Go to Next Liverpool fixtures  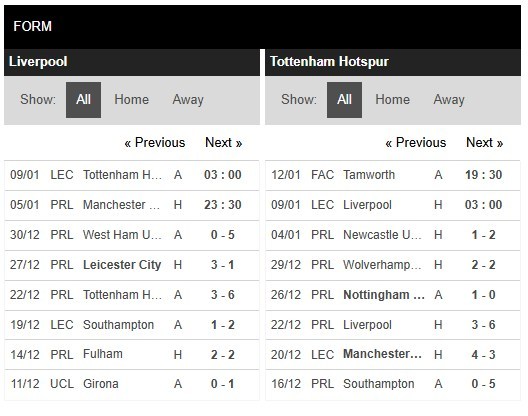point(224,142)
